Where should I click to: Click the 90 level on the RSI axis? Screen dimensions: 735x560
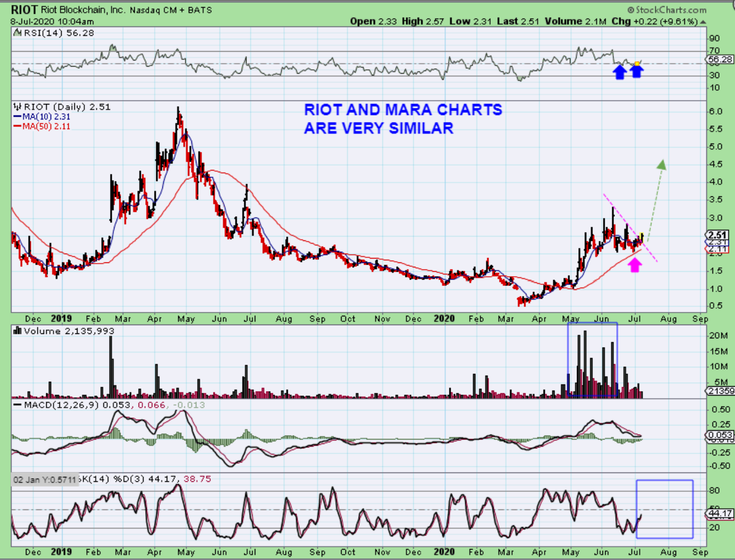click(x=714, y=39)
